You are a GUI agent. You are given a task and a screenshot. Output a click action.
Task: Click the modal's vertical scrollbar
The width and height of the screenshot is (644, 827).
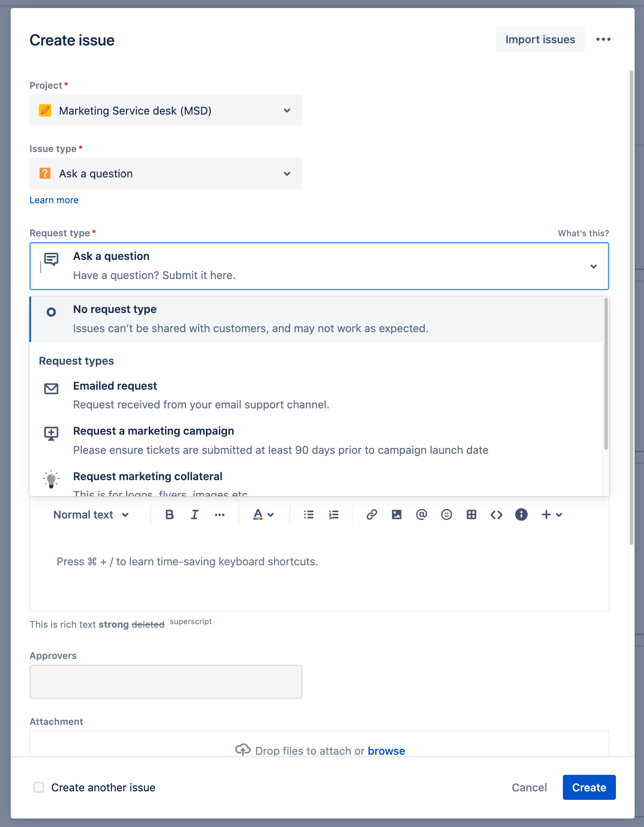click(632, 308)
